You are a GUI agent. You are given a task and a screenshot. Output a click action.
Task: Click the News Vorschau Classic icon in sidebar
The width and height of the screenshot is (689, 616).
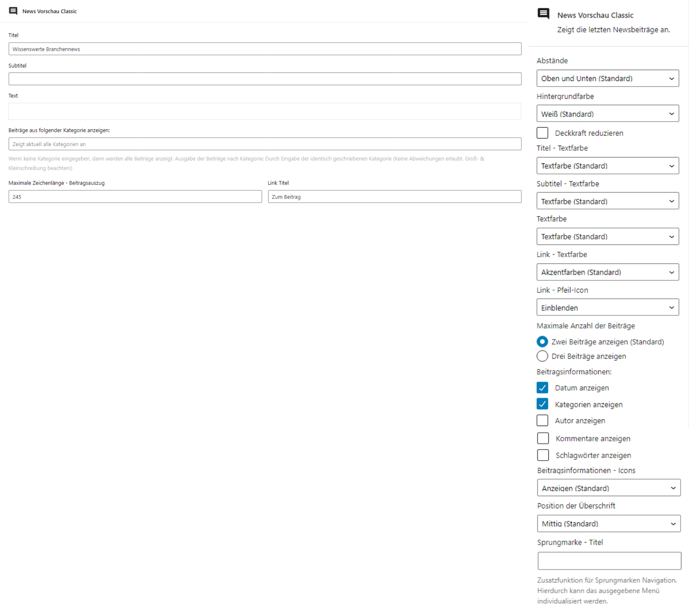[x=543, y=14]
